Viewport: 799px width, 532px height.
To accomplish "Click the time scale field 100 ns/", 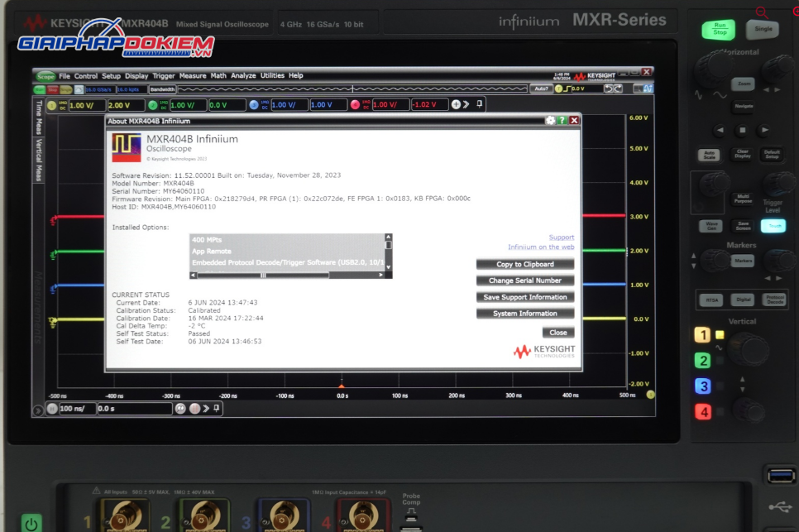I will tap(77, 409).
